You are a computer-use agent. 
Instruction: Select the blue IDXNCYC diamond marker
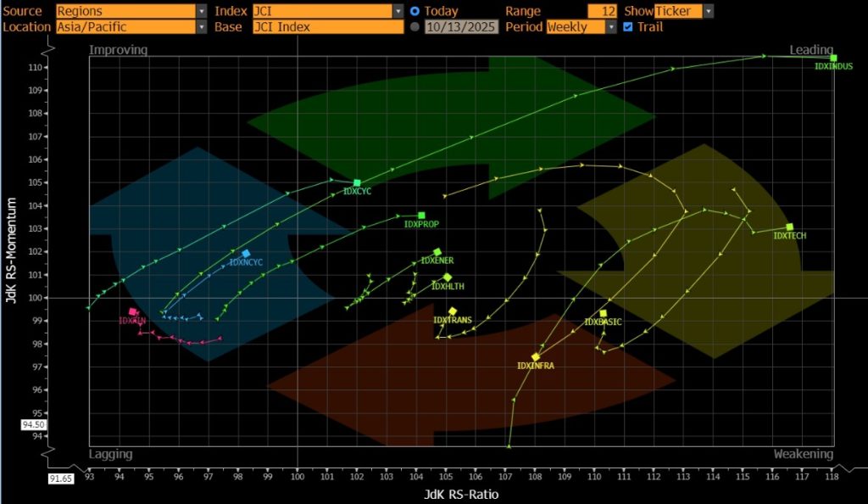246,254
